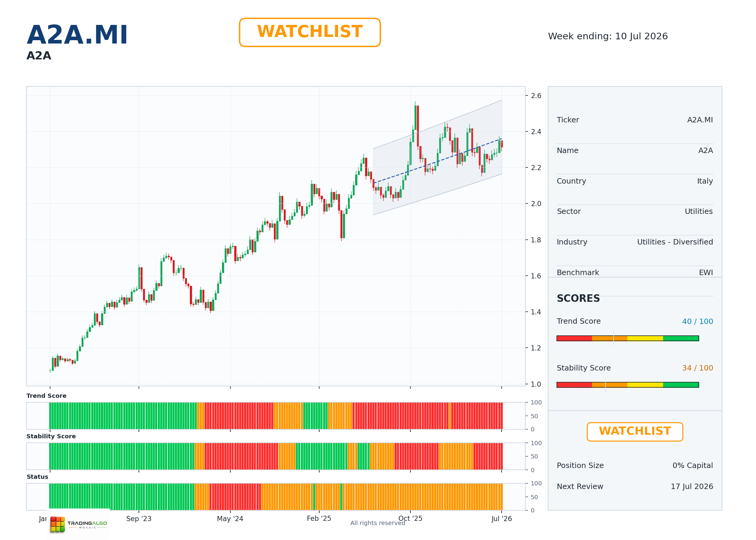Click the 'Trend Score' history strip label

tap(46, 396)
